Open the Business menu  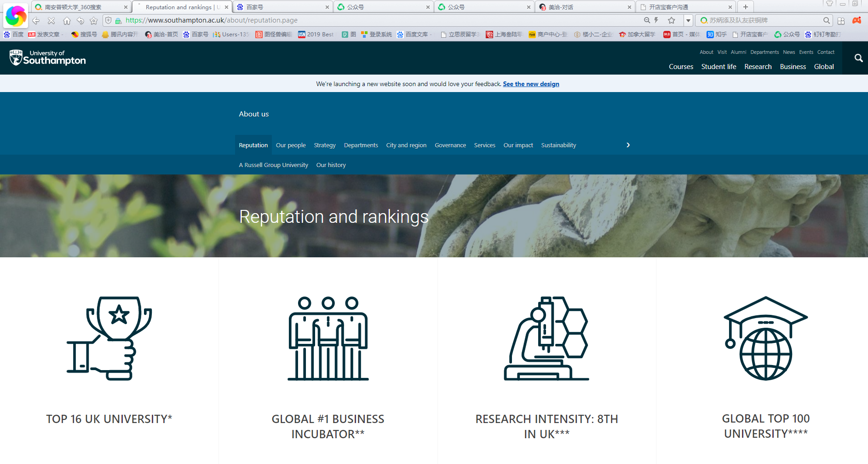click(x=793, y=67)
